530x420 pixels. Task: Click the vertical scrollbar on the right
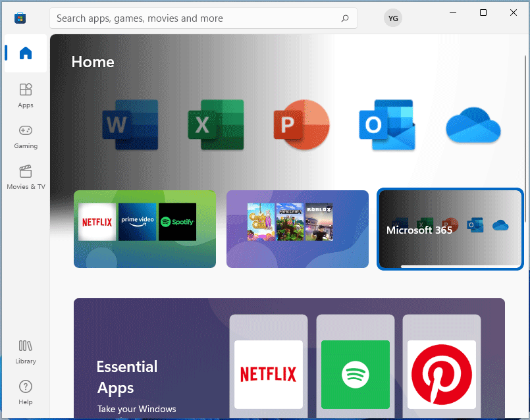(x=525, y=138)
